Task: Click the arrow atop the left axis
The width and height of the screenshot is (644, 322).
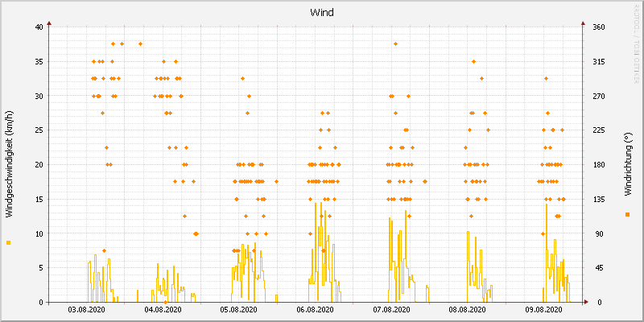Action: (49, 23)
